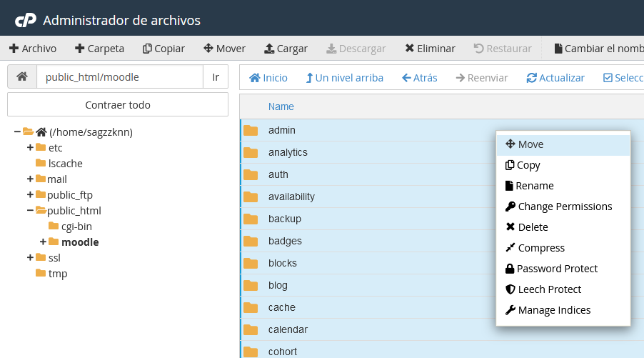Screen dimensions: 644x358
Task: Expand the public_ftp folder in tree
Action: click(x=30, y=195)
